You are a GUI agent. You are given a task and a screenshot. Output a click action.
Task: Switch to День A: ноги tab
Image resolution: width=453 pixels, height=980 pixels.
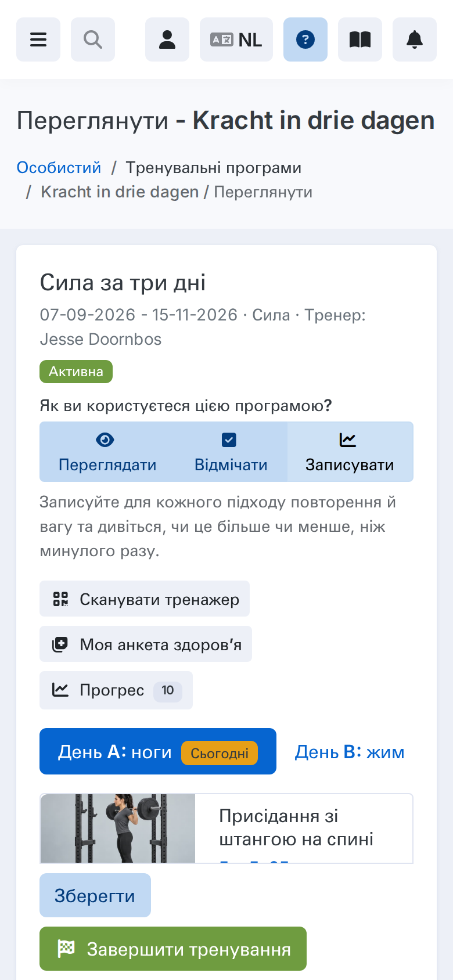[158, 751]
